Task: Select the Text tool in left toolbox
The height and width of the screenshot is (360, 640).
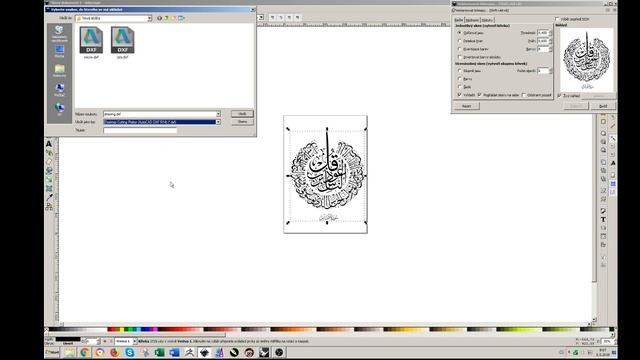Action: pyautogui.click(x=49, y=144)
